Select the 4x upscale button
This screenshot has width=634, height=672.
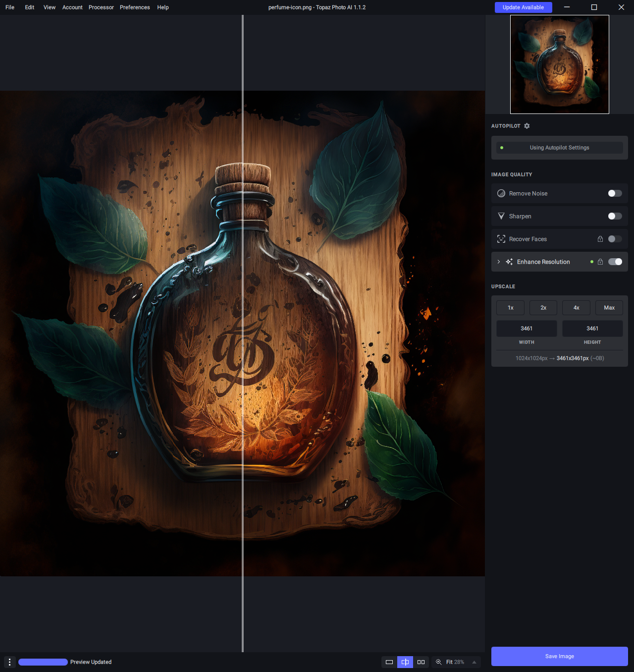576,308
